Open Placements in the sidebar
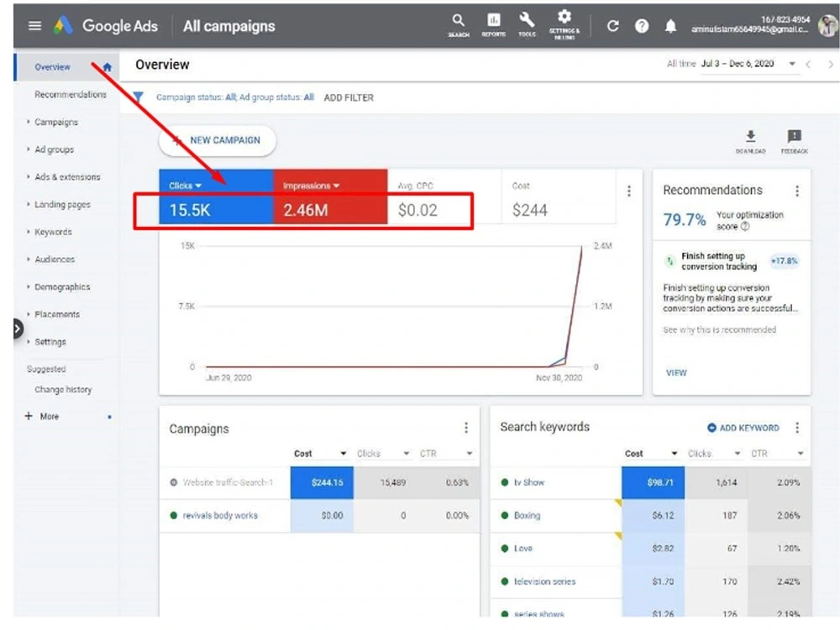Image resolution: width=840 pixels, height=630 pixels. pos(57,314)
